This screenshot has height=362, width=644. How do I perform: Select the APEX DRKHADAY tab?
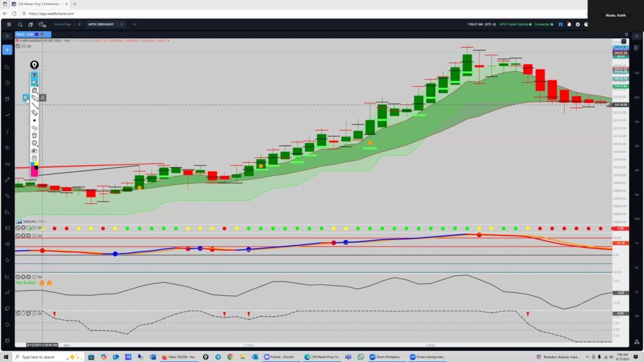pyautogui.click(x=101, y=25)
